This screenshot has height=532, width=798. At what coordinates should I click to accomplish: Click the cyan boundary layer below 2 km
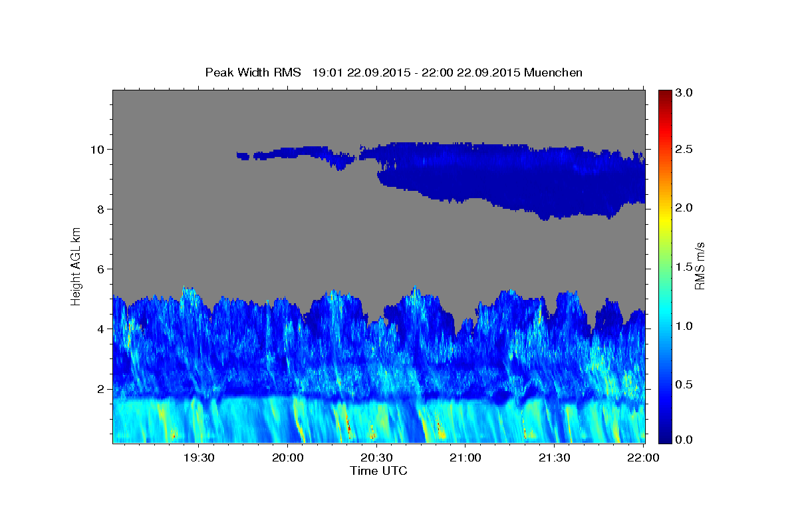coord(379,420)
